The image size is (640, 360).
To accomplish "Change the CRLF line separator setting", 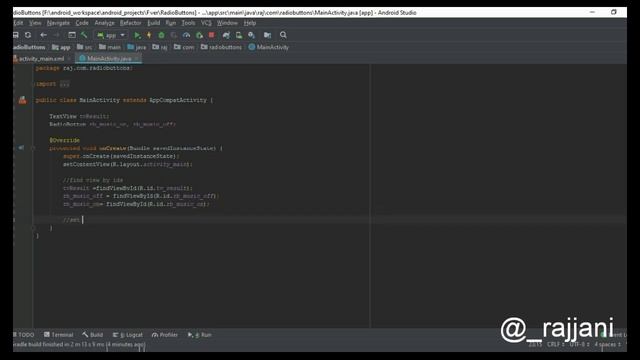I will pos(556,344).
